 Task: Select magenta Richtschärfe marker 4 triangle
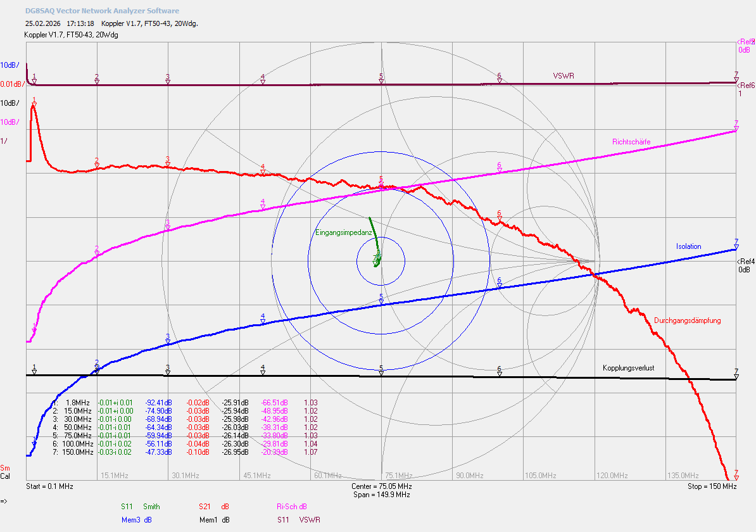click(263, 207)
